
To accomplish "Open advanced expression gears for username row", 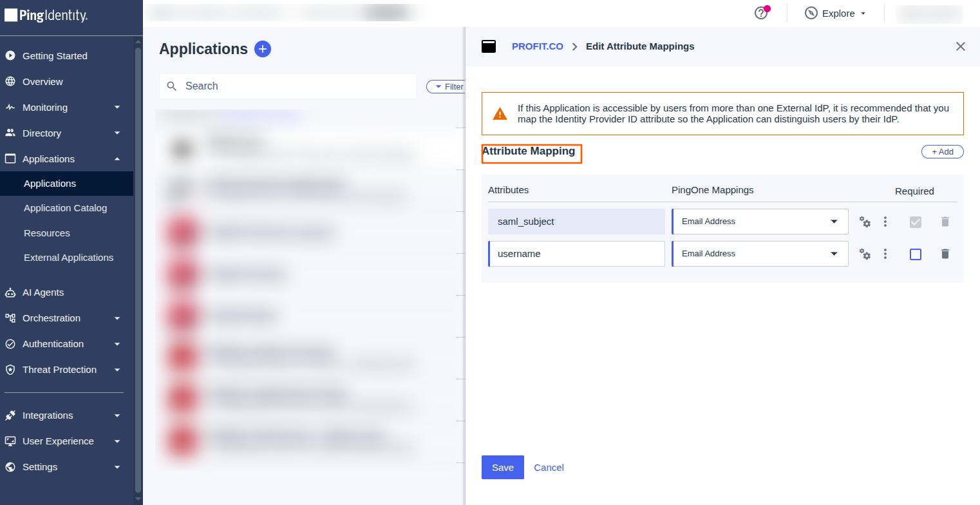I will point(865,254).
